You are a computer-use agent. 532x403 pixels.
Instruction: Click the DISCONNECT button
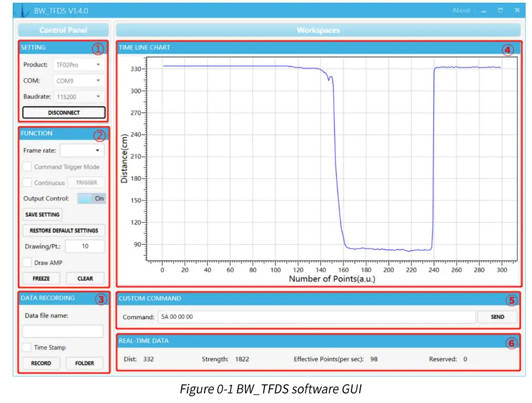(x=64, y=112)
